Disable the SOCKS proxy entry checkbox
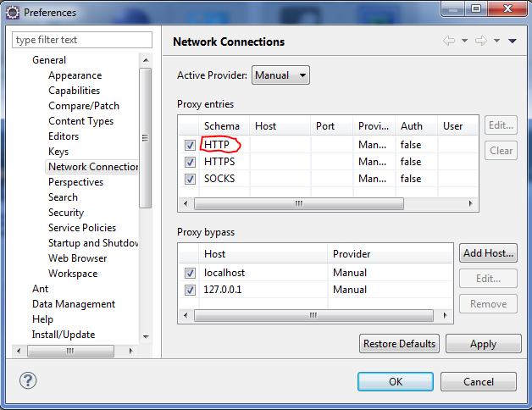 point(190,179)
